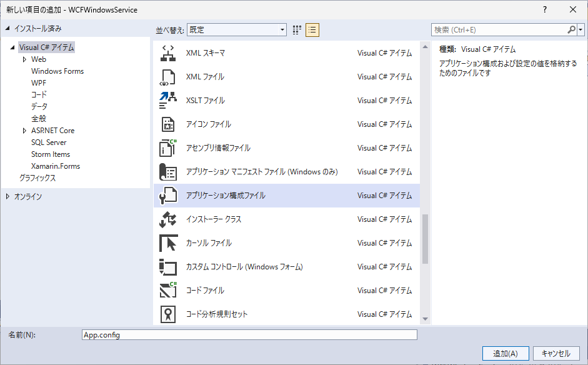Select Windows Forms category
Image resolution: width=588 pixels, height=365 pixels.
coord(57,71)
